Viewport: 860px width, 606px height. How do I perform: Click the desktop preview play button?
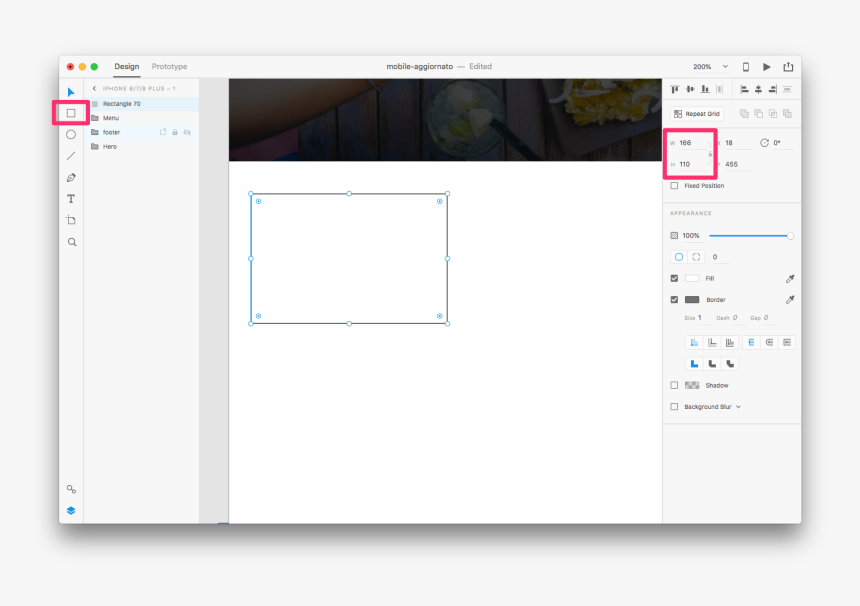[766, 66]
